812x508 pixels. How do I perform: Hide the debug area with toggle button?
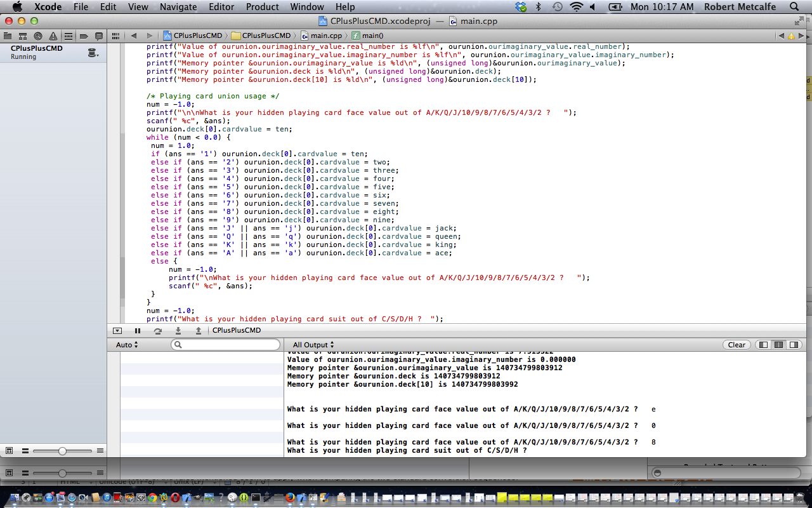tap(117, 330)
